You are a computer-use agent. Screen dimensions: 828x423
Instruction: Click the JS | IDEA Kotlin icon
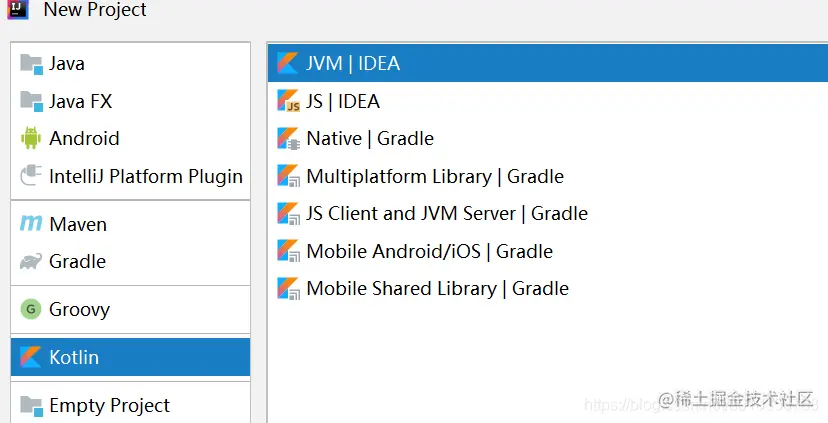coord(288,101)
